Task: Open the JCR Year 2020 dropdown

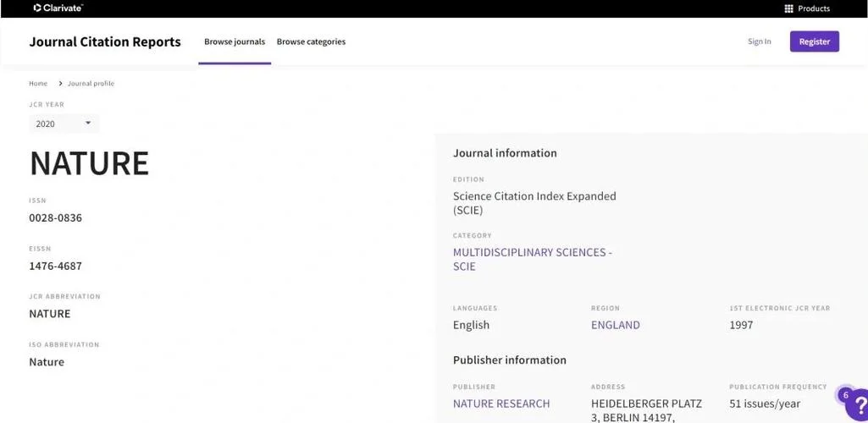Action: click(x=64, y=124)
